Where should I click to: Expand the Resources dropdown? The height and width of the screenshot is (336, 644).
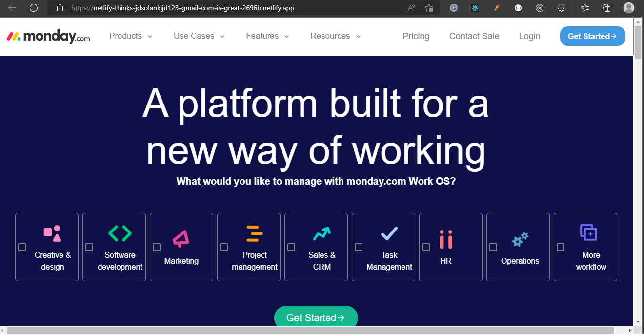click(x=335, y=36)
